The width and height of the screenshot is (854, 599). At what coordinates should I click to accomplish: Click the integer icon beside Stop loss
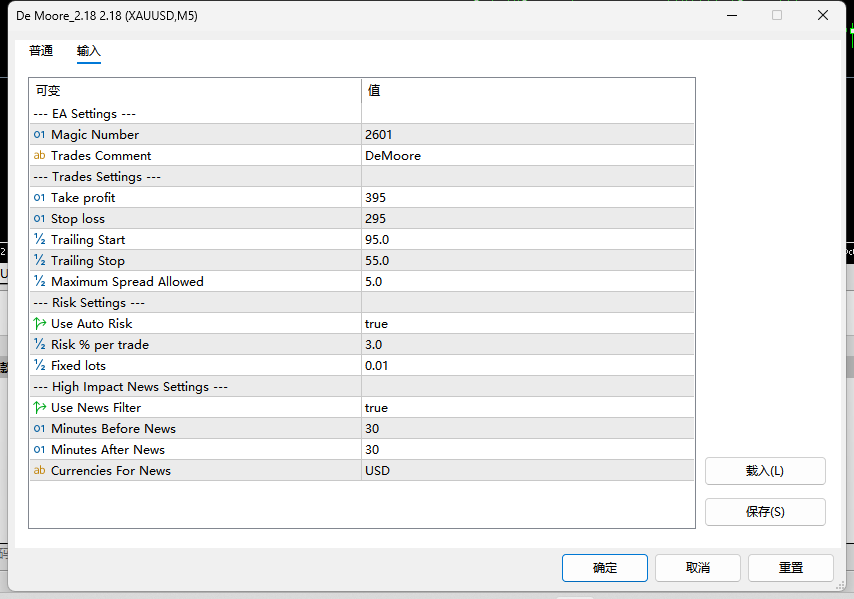(39, 218)
